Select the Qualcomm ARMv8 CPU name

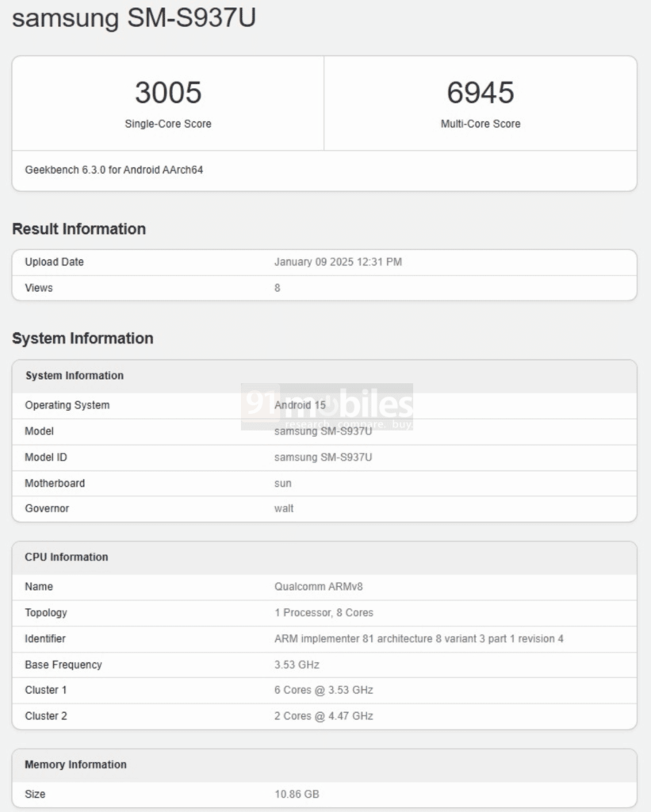pyautogui.click(x=319, y=587)
